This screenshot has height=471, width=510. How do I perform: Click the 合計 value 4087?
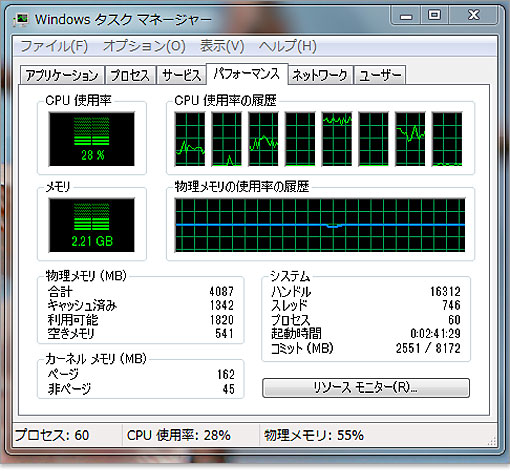(x=222, y=292)
